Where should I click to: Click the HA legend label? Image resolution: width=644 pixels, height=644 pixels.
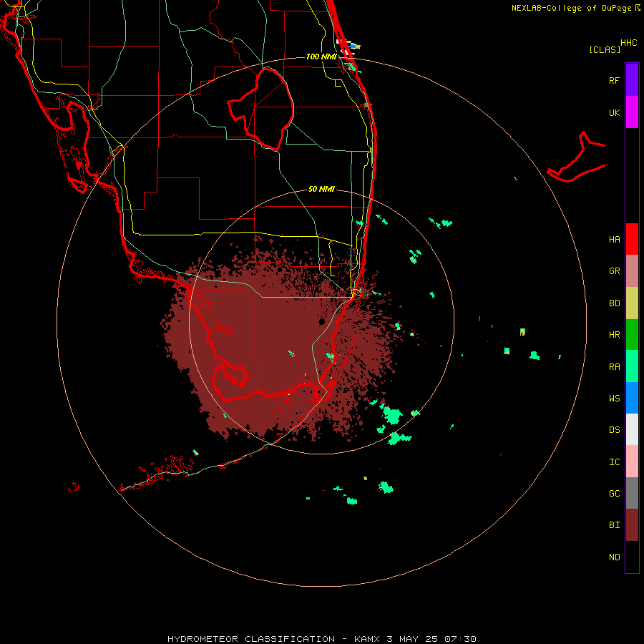tap(614, 240)
